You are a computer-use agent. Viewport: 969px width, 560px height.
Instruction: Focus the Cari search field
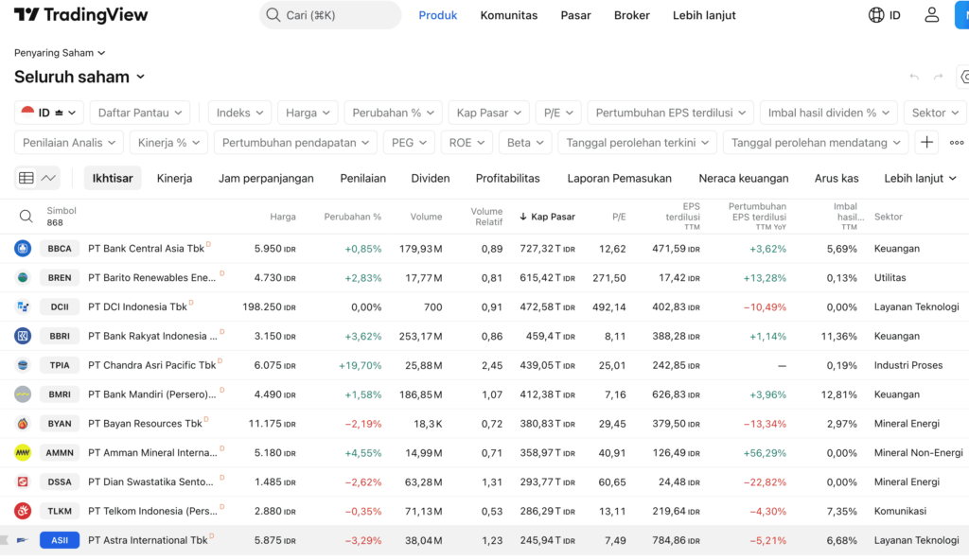point(330,15)
